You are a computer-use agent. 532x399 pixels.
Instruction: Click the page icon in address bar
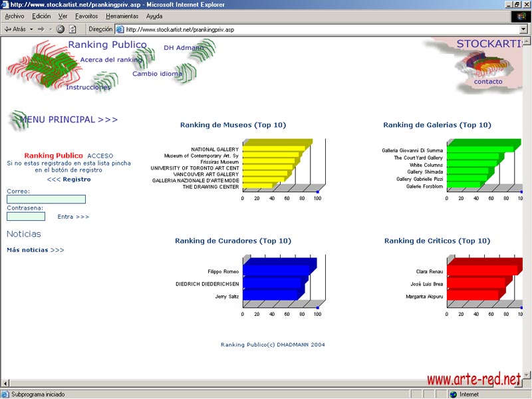[120, 29]
